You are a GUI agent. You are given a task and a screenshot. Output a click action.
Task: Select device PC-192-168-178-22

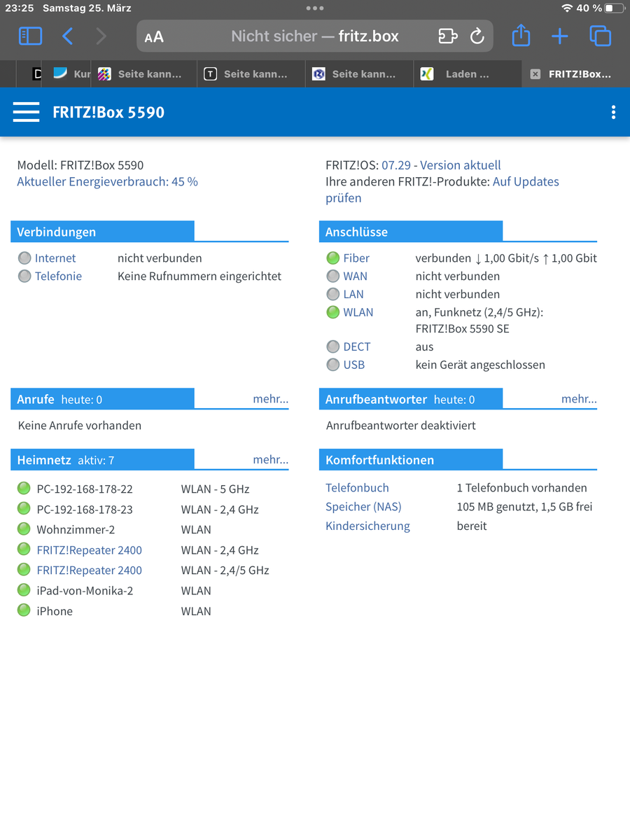tap(85, 489)
